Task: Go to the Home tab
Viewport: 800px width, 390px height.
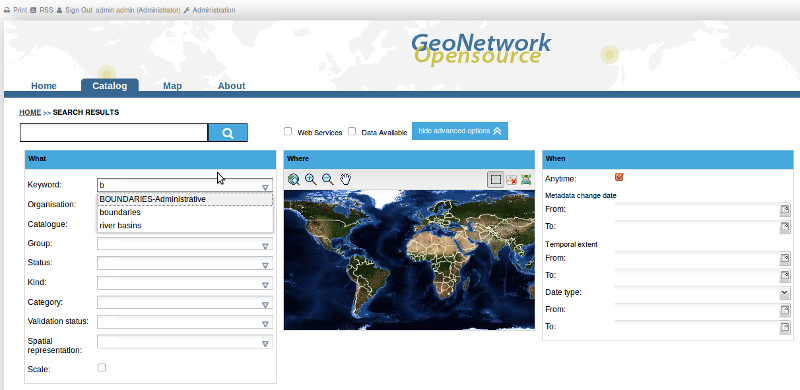Action: point(44,86)
